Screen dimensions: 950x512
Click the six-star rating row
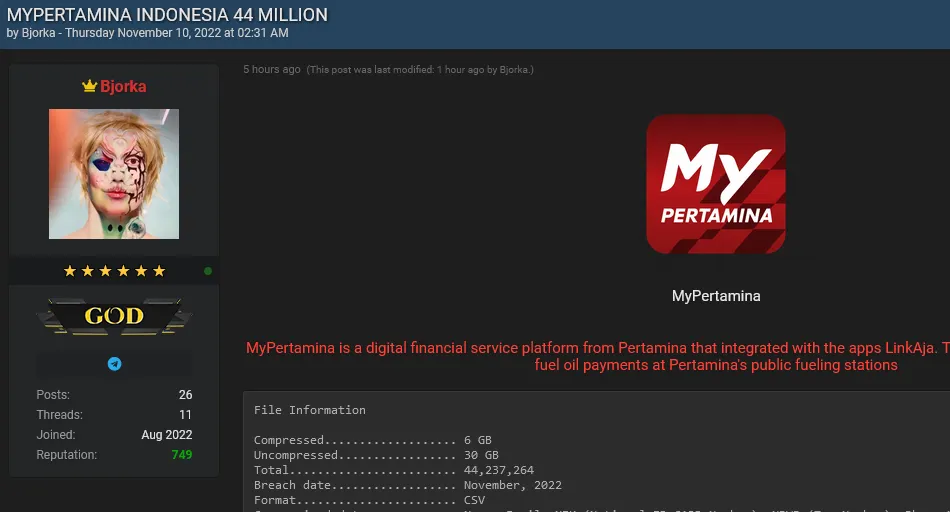click(115, 271)
